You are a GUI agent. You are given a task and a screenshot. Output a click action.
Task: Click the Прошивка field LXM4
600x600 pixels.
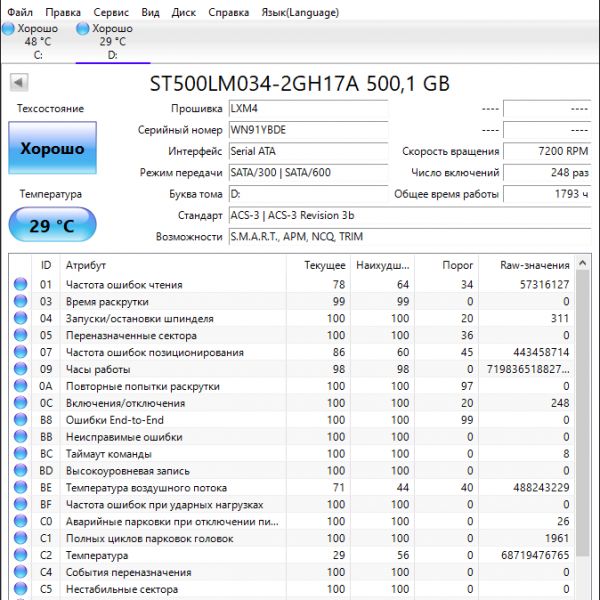click(x=308, y=109)
